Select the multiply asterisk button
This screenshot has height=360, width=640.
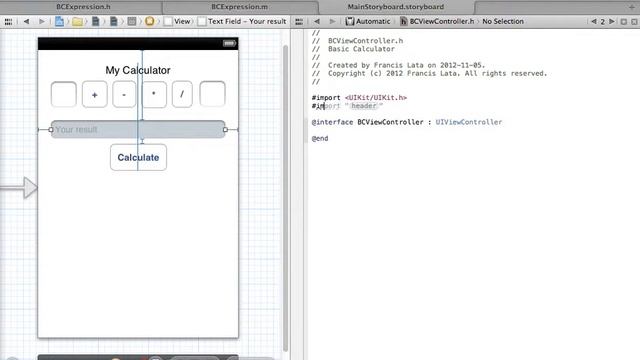click(154, 94)
